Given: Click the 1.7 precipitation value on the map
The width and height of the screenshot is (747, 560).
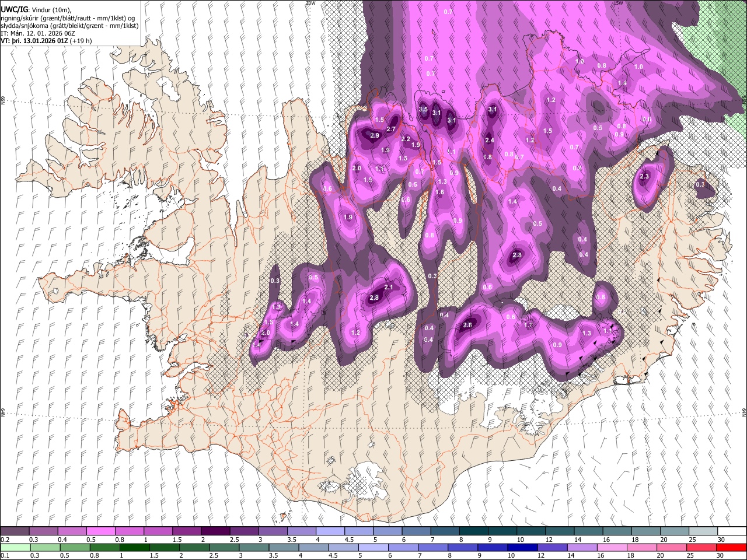Looking at the screenshot, I should 529,325.
